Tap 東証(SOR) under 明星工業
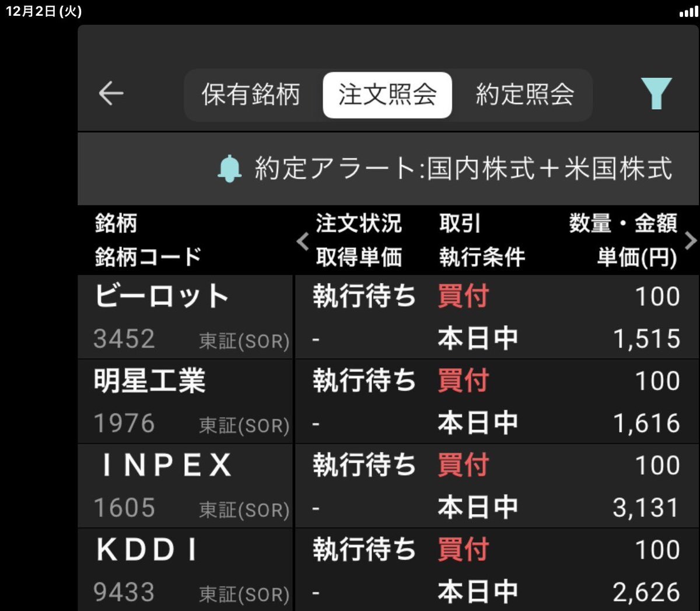The height and width of the screenshot is (611, 700). click(x=244, y=426)
